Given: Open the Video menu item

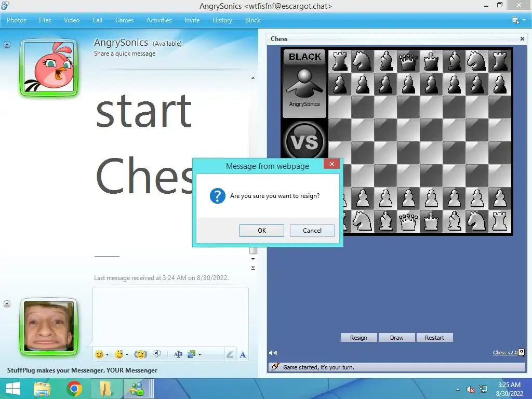Looking at the screenshot, I should tap(72, 20).
